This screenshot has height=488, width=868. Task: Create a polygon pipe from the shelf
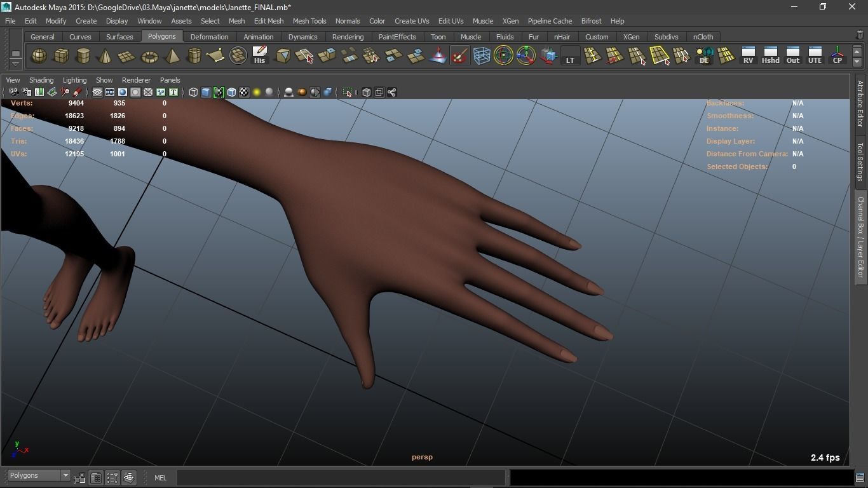pos(194,56)
